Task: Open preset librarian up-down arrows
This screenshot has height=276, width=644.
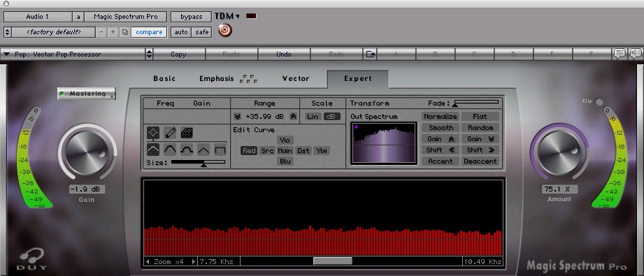Action: [x=8, y=32]
